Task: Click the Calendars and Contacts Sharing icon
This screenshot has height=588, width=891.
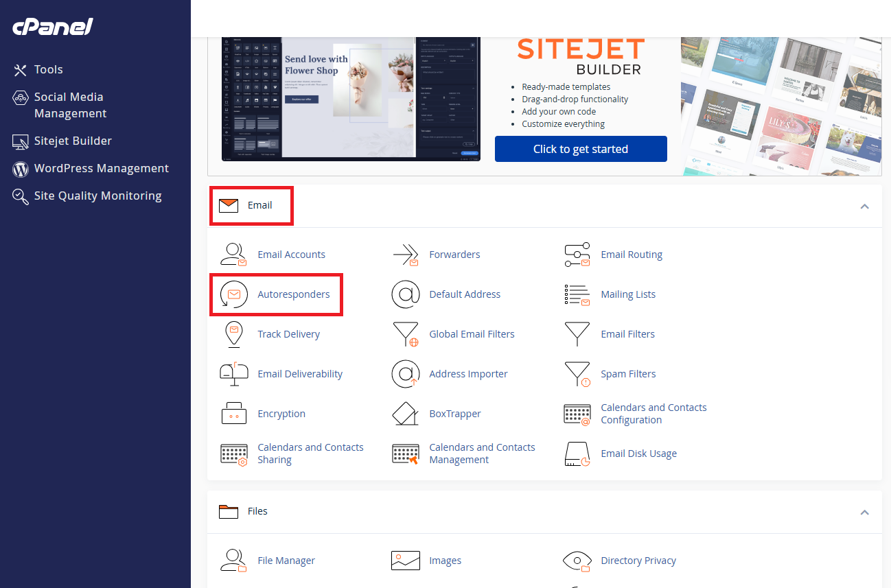Action: click(233, 454)
